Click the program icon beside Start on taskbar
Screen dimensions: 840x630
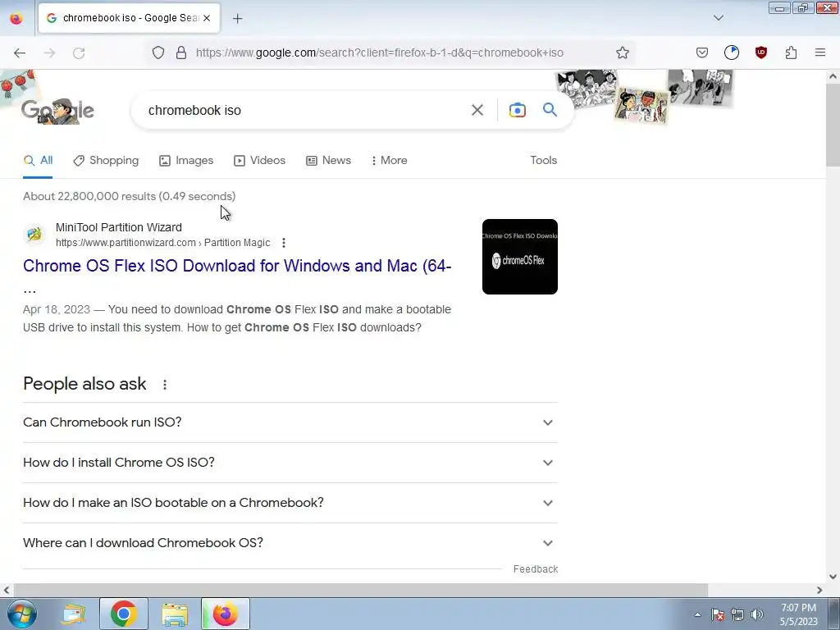pyautogui.click(x=73, y=614)
